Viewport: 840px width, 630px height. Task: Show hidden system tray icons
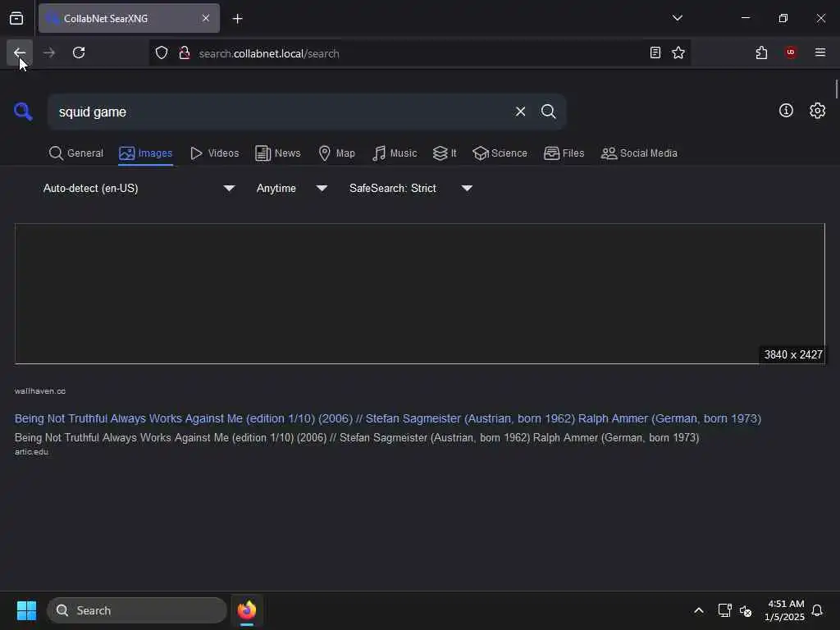point(699,610)
